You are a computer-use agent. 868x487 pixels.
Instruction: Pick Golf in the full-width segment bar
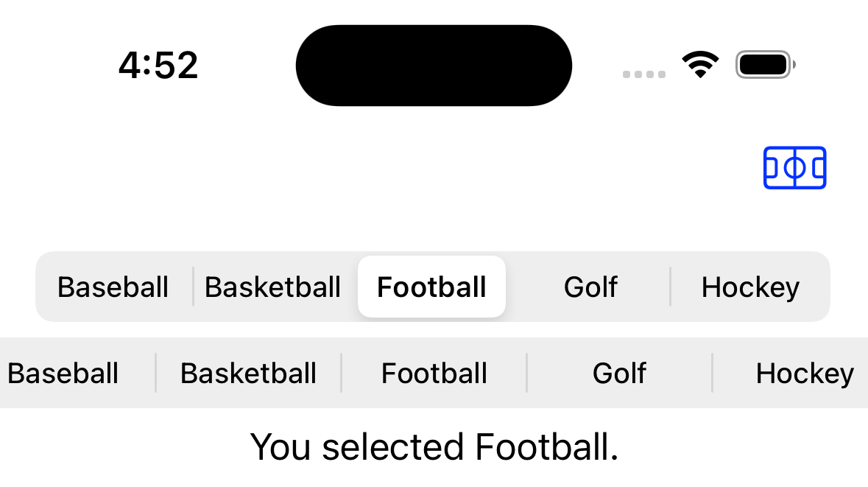pyautogui.click(x=619, y=373)
